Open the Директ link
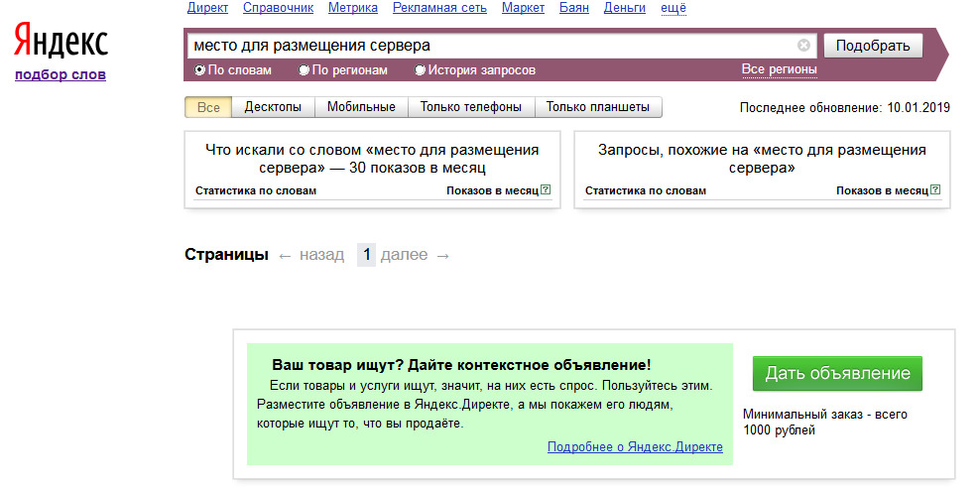 (207, 8)
